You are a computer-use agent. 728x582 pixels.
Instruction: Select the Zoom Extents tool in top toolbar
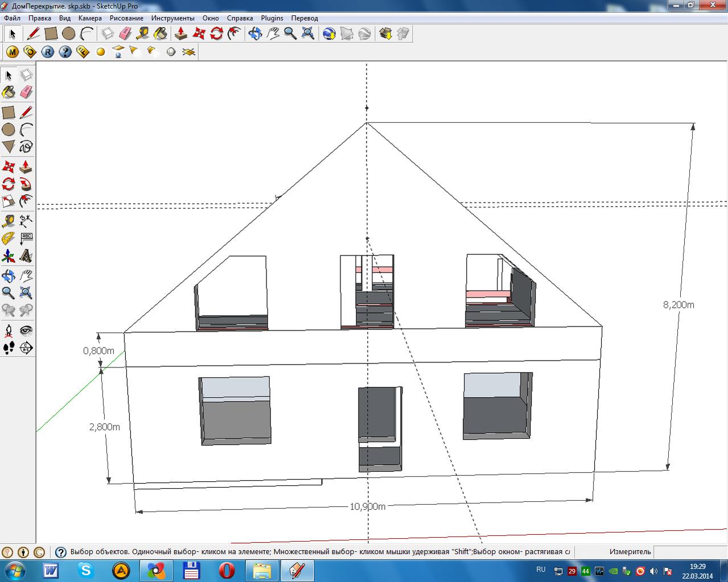[308, 34]
